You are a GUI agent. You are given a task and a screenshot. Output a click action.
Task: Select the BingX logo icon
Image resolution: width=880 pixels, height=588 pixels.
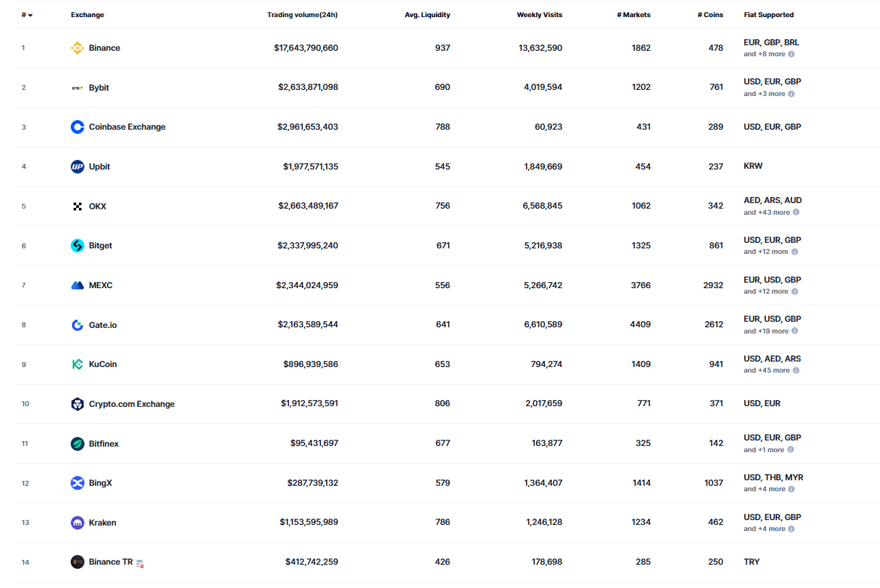click(77, 482)
